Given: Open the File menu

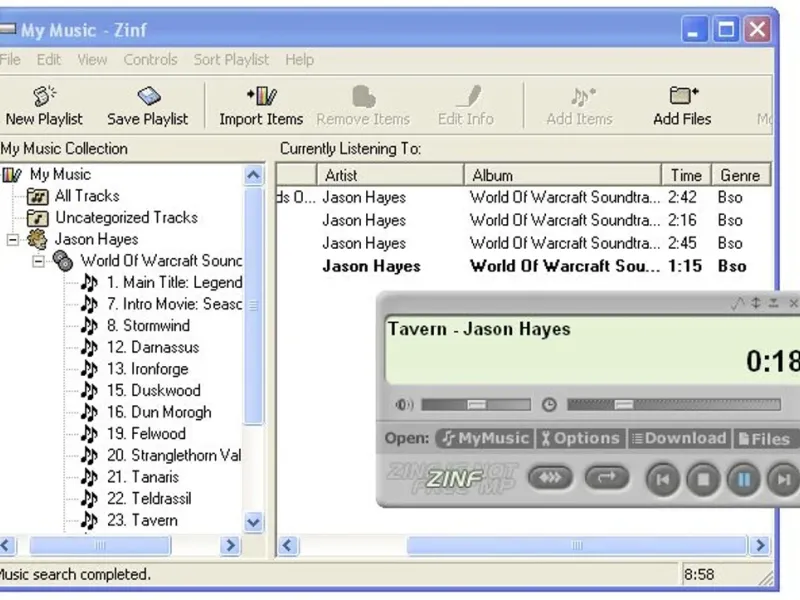Looking at the screenshot, I should (x=10, y=60).
